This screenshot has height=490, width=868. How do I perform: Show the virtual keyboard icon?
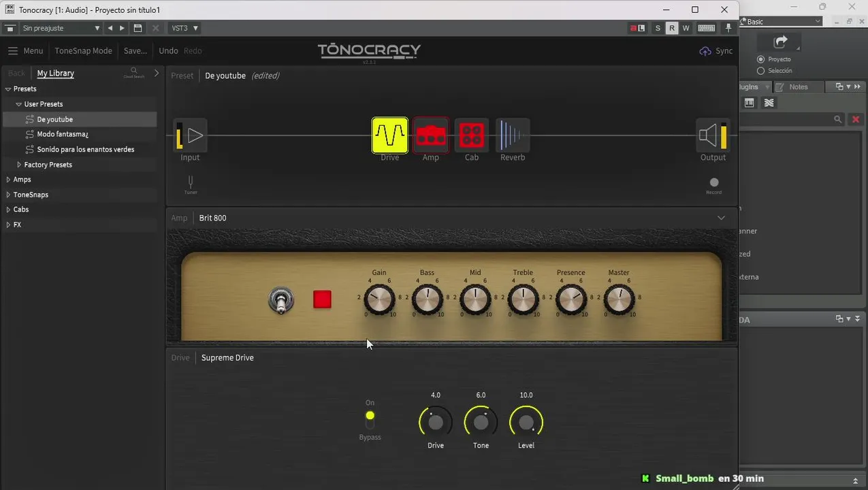click(706, 28)
